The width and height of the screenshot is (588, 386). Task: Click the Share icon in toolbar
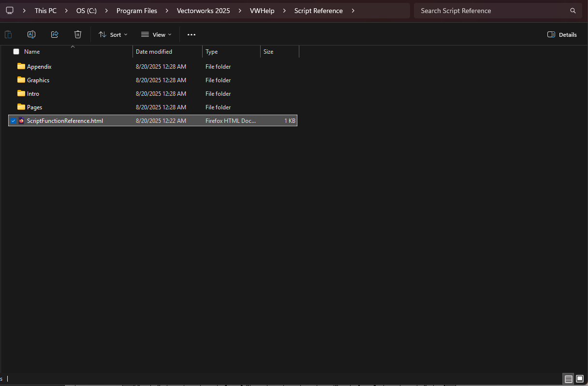click(x=55, y=34)
